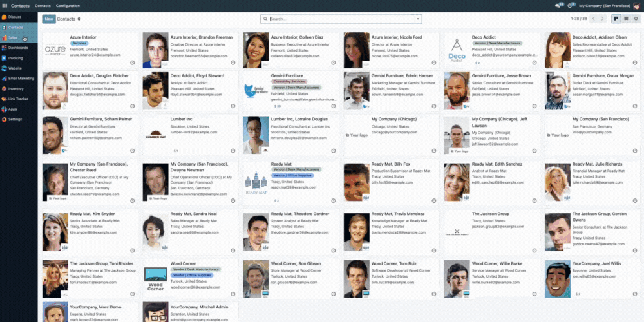Expand the search options dropdown arrow
The width and height of the screenshot is (644, 322).
pos(418,19)
